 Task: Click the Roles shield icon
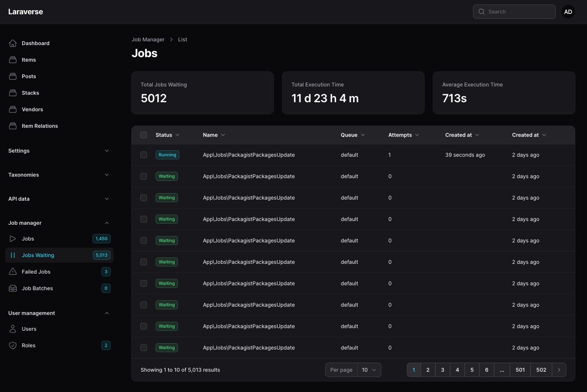pyautogui.click(x=13, y=345)
